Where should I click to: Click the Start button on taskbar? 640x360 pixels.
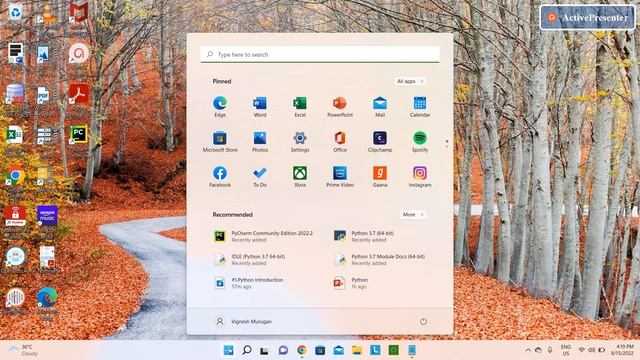coord(229,350)
